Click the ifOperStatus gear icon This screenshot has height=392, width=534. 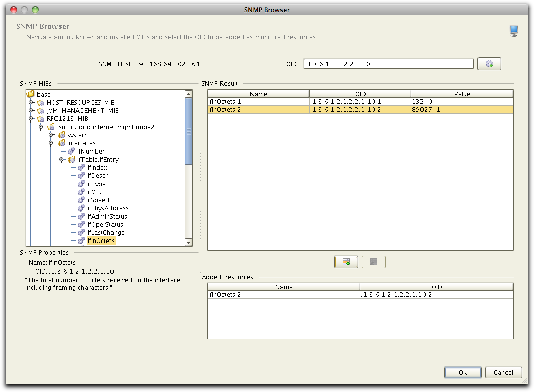pos(81,225)
